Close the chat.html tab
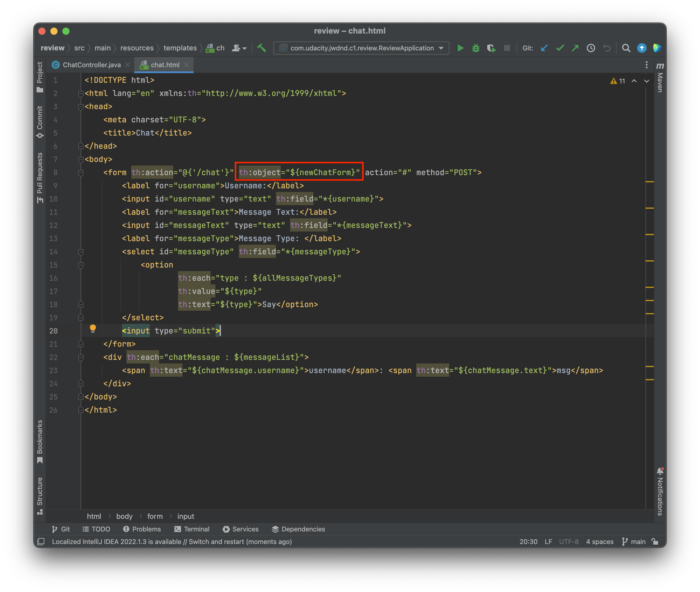Image resolution: width=700 pixels, height=592 pixels. (x=186, y=65)
